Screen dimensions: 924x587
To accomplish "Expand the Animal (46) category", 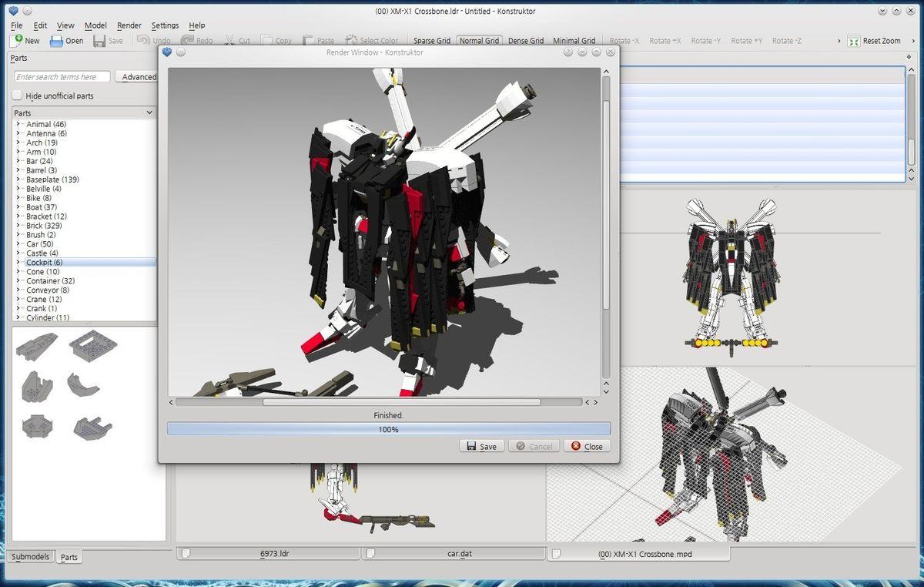I will [x=18, y=124].
